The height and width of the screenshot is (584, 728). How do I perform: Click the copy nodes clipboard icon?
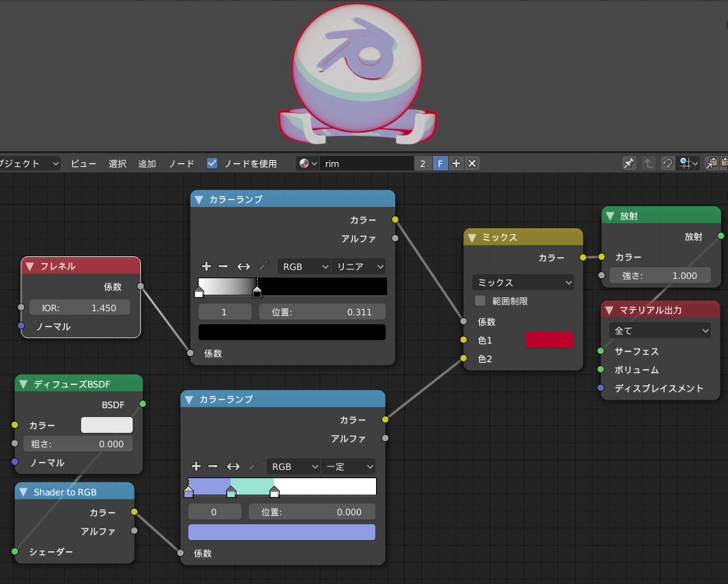pos(712,164)
